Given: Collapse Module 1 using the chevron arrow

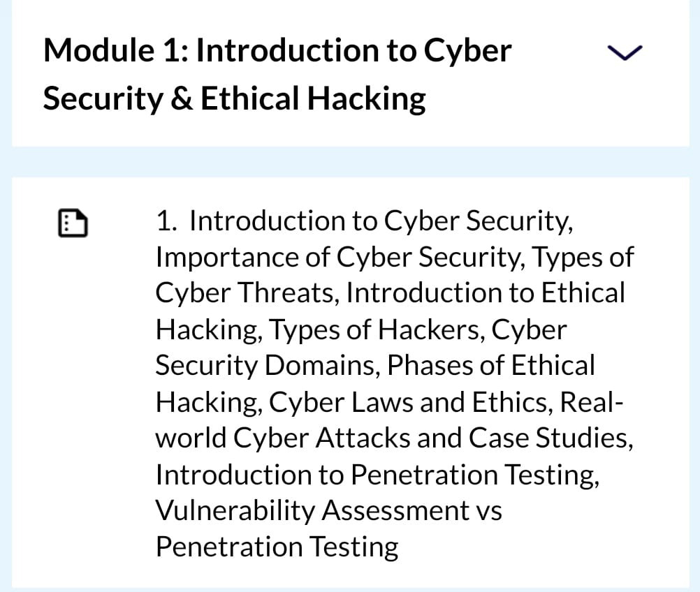Looking at the screenshot, I should coord(625,52).
